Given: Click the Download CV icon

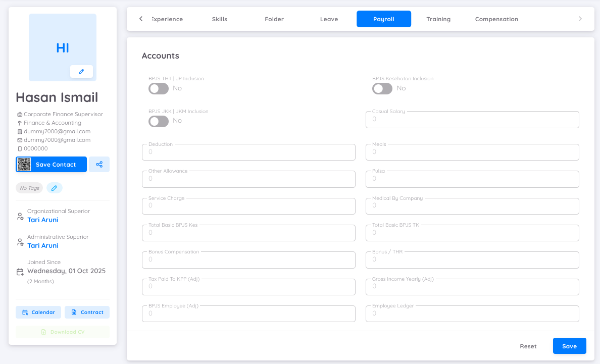Looking at the screenshot, I should pos(43,332).
